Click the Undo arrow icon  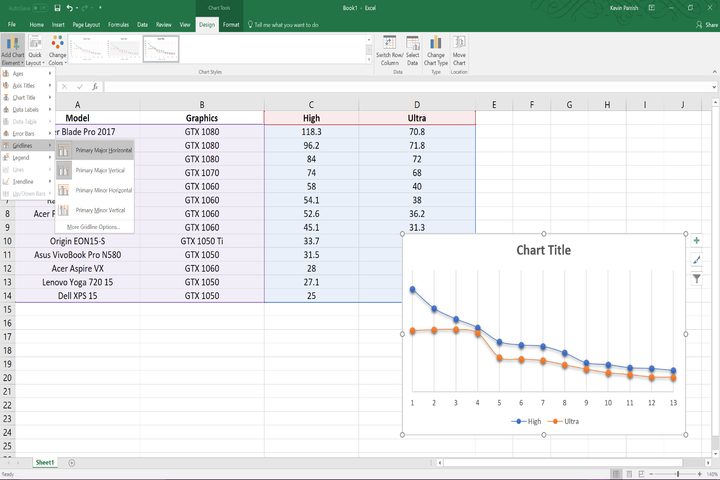click(70, 8)
